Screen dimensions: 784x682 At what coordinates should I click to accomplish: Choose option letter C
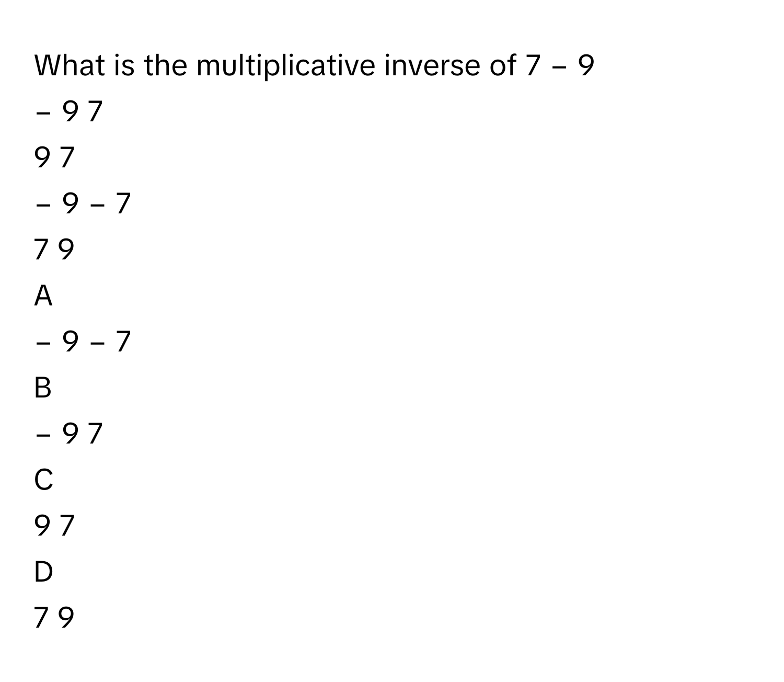point(43,480)
